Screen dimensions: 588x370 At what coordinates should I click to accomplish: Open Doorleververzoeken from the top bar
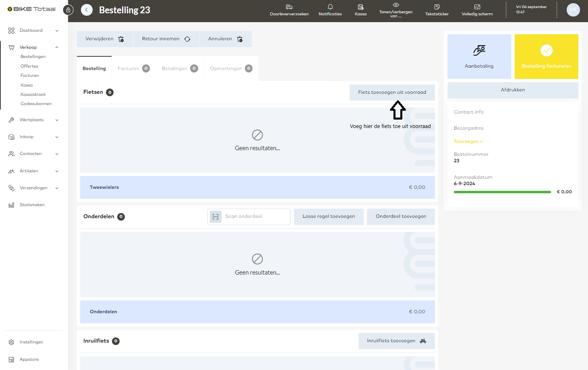pos(289,10)
